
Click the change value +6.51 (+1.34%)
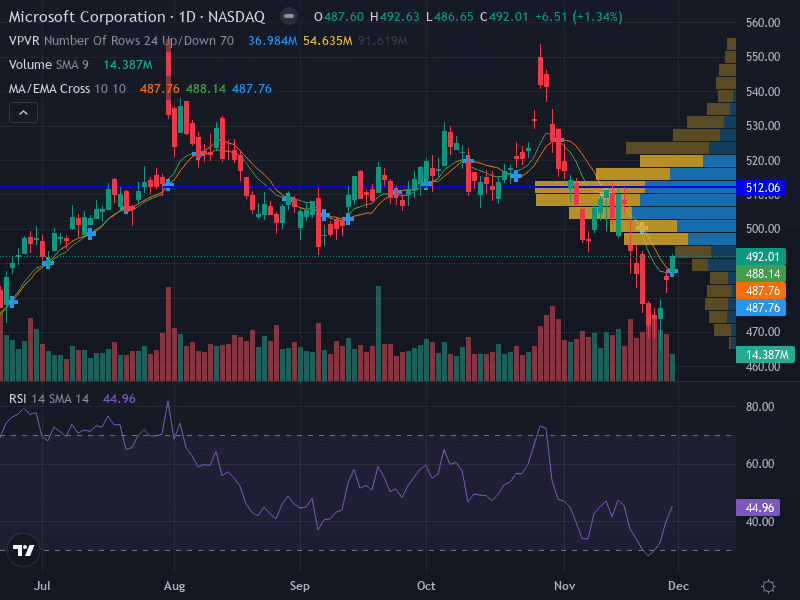579,17
